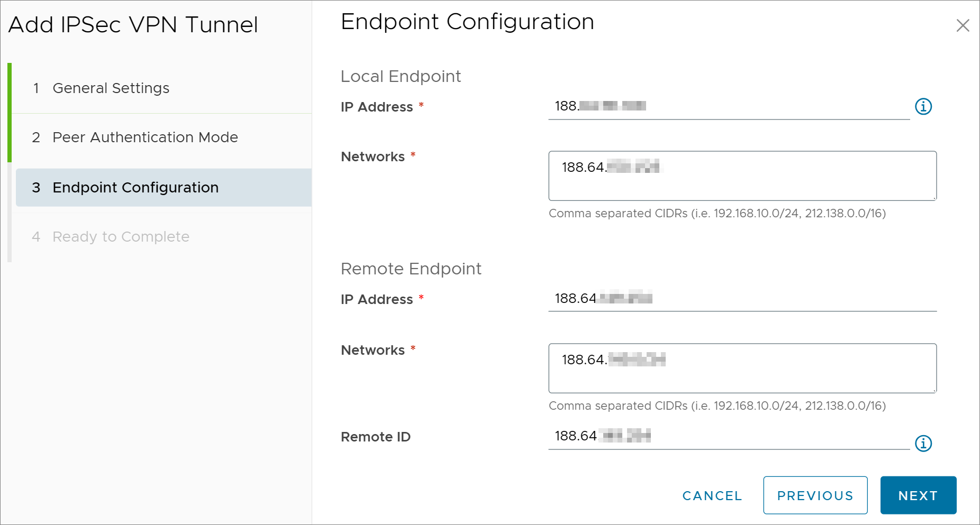This screenshot has width=980, height=525.
Task: Click into Local Endpoint Networks text box
Action: point(742,176)
